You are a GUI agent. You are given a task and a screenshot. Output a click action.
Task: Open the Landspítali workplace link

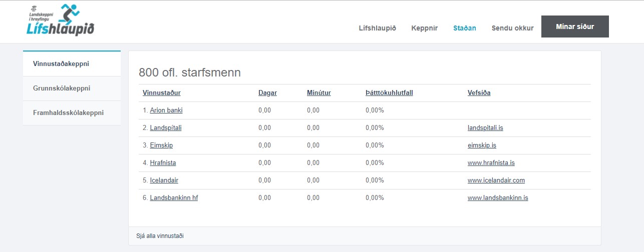click(x=166, y=127)
